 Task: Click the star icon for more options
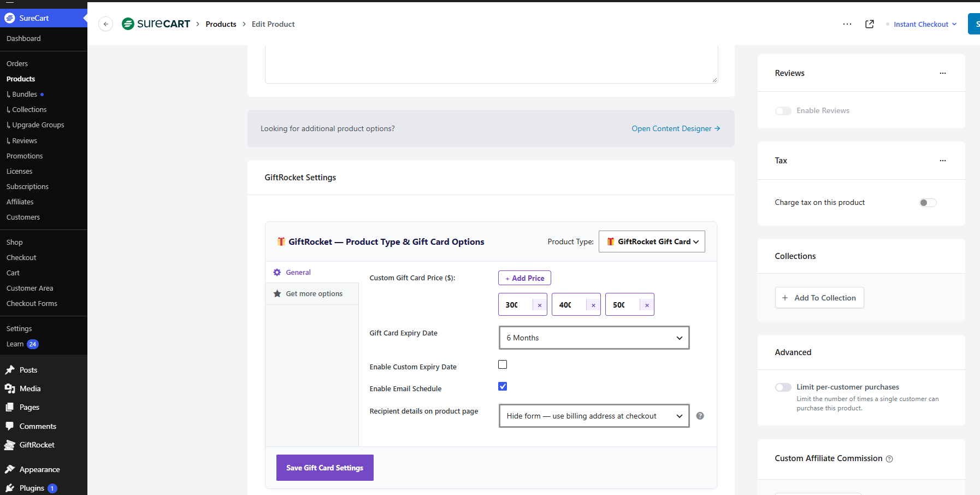click(x=277, y=293)
